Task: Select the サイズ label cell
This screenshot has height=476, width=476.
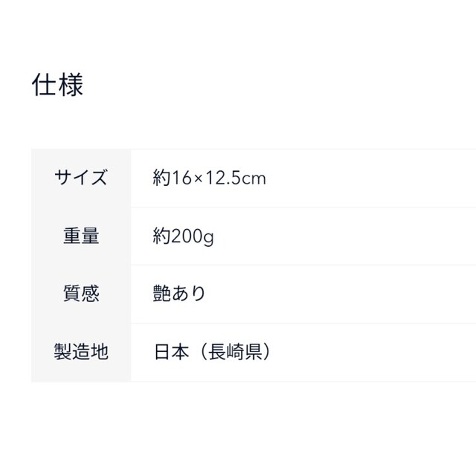Action: (81, 178)
